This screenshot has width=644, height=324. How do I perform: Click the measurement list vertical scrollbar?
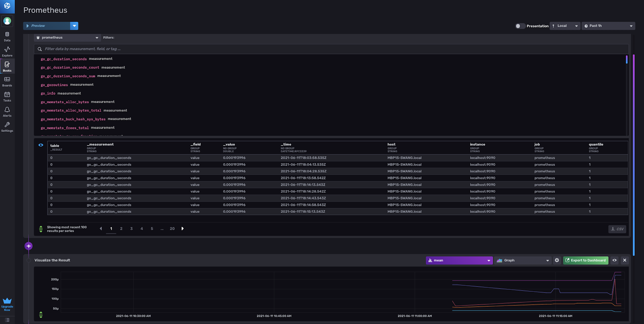(x=627, y=60)
